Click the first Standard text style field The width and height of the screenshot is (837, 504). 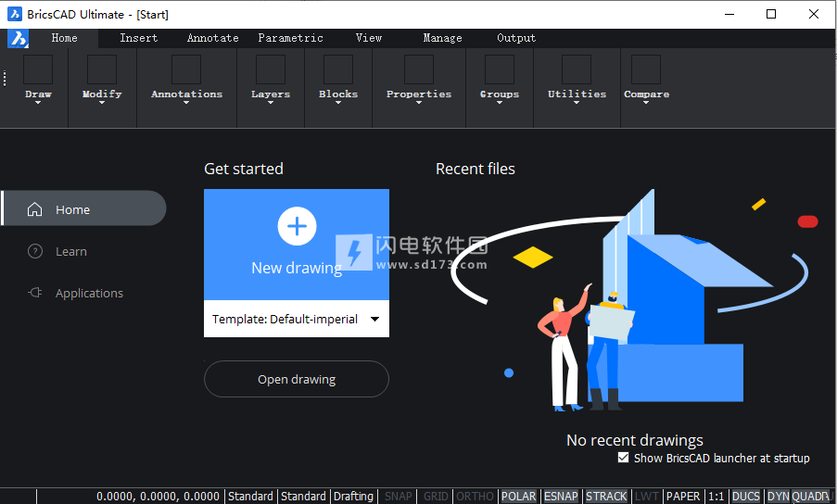250,496
